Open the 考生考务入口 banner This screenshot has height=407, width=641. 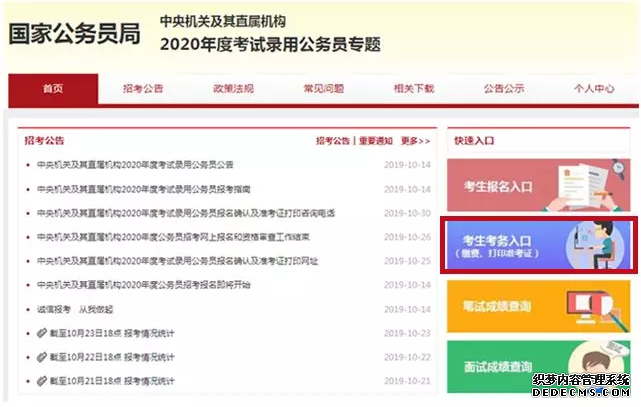pyautogui.click(x=539, y=245)
